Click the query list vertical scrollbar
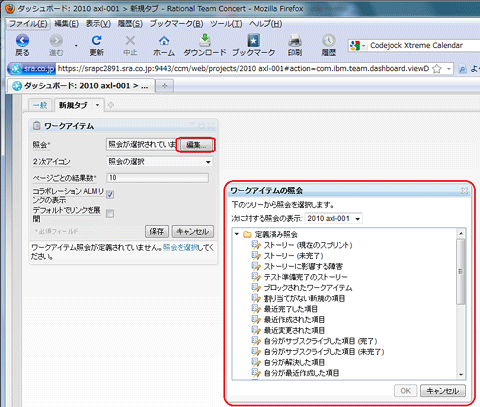The image size is (480, 407). coord(461,303)
